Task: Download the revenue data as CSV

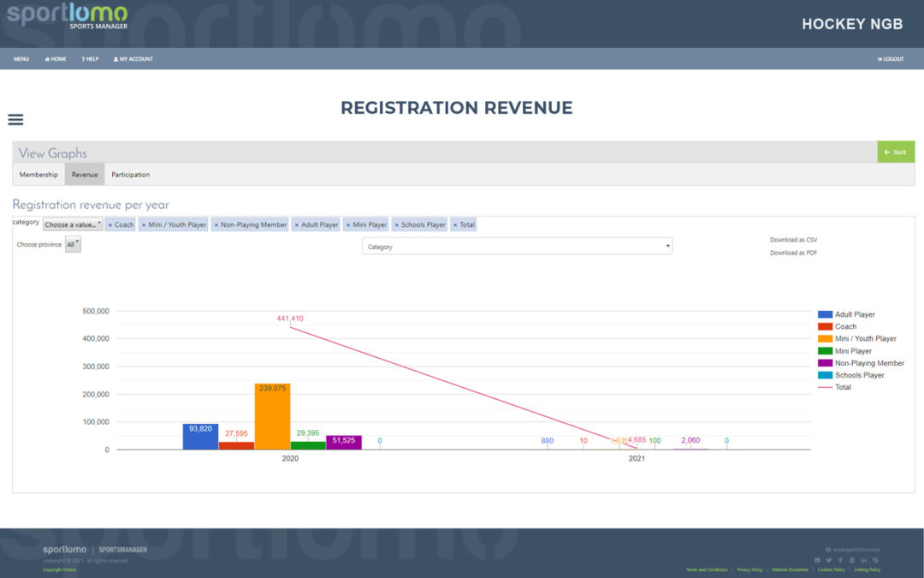Action: [792, 240]
